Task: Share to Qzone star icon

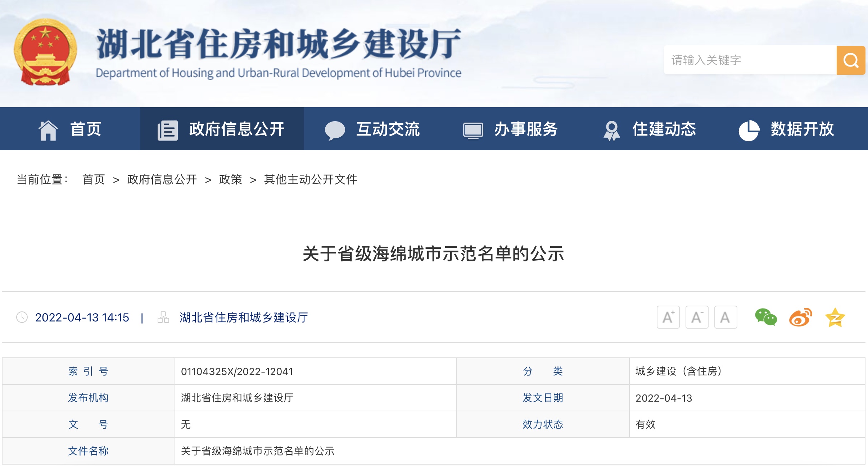Action: click(835, 317)
